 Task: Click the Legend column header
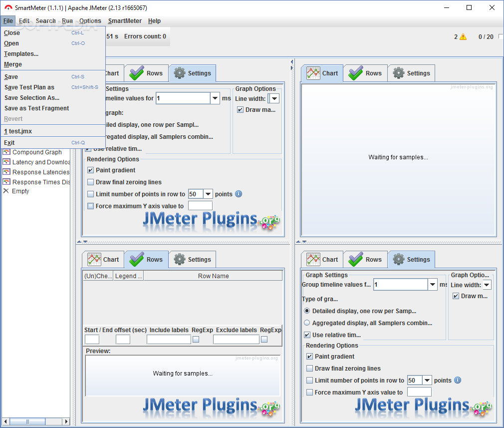128,276
